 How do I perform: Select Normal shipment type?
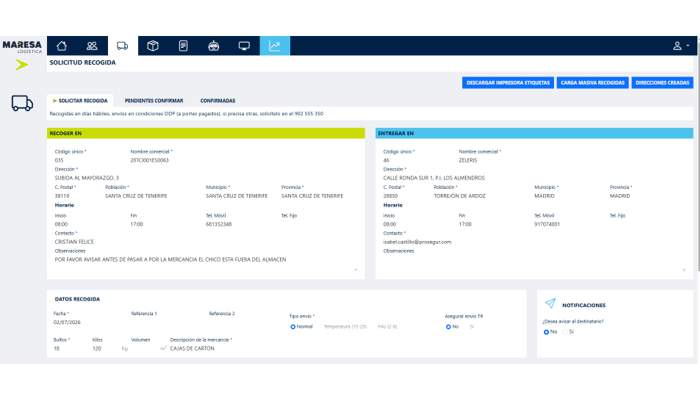tap(293, 327)
